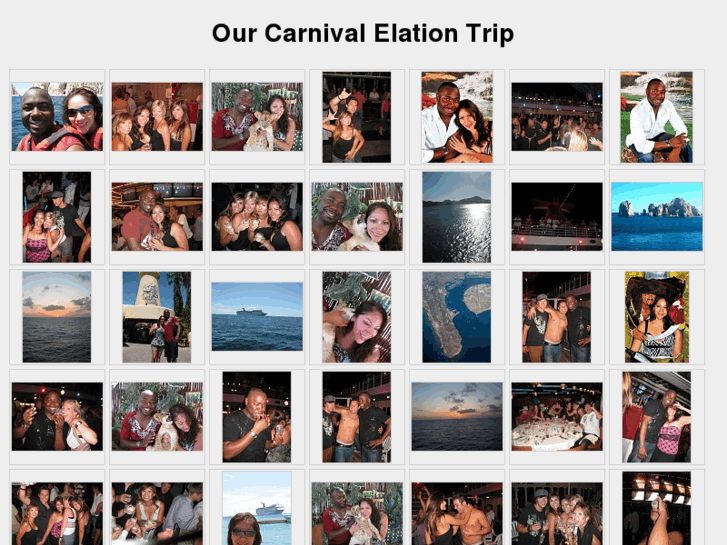This screenshot has width=727, height=545.
Task: Open the man in black shirt drinking photo
Action: tap(256, 417)
